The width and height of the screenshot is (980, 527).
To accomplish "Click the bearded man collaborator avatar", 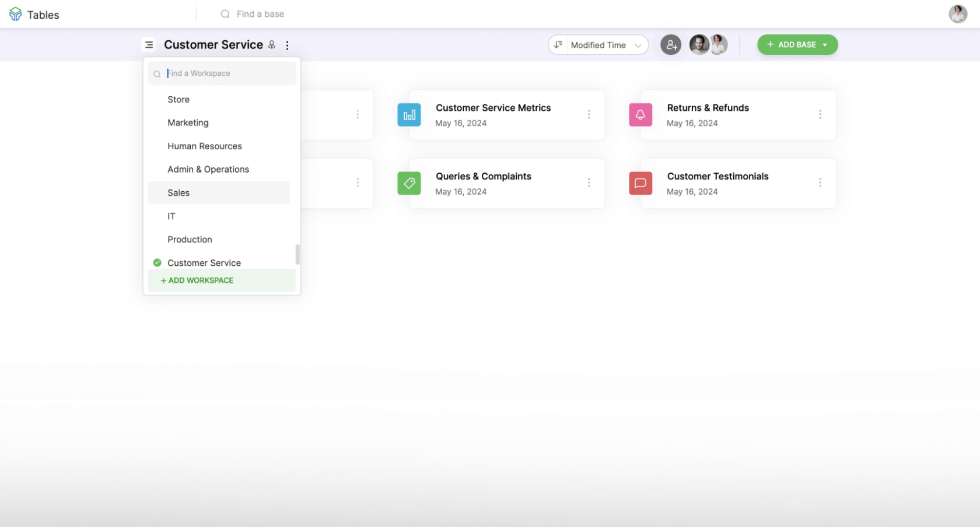I will pyautogui.click(x=699, y=45).
